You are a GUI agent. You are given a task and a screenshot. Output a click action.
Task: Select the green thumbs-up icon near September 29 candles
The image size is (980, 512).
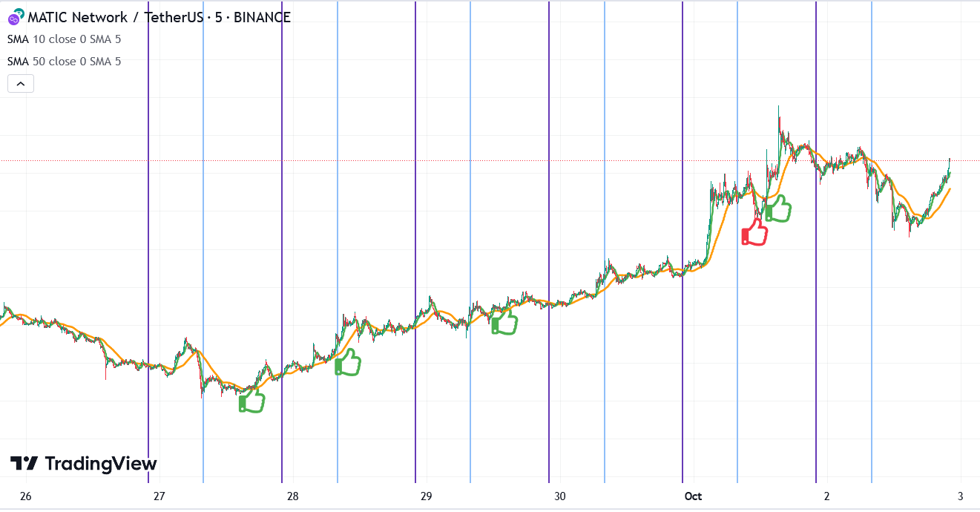(503, 323)
